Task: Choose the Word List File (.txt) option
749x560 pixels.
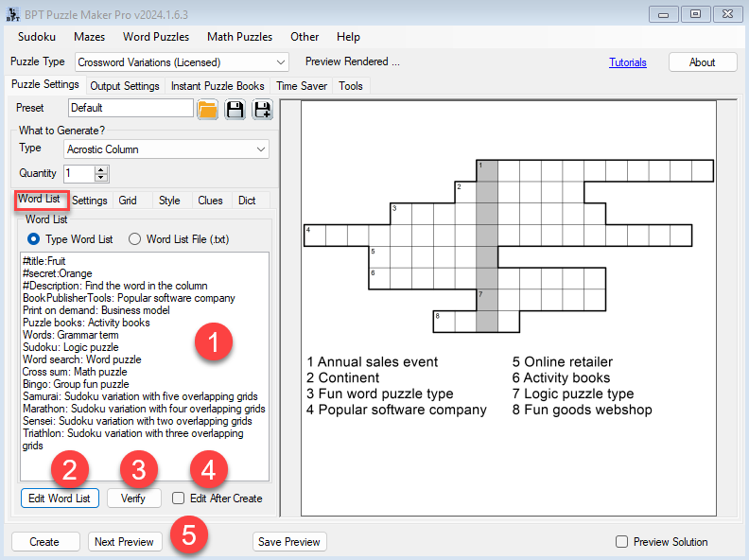Action: coord(134,239)
